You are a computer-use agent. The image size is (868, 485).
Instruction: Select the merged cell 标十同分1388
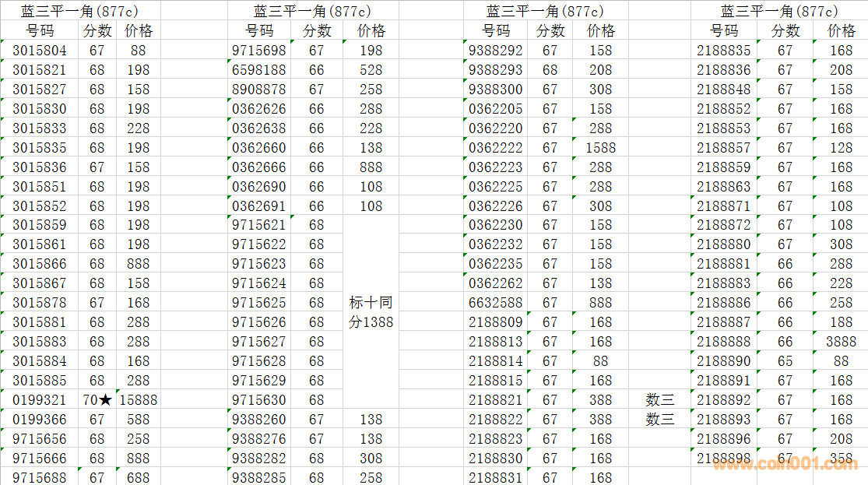click(371, 312)
